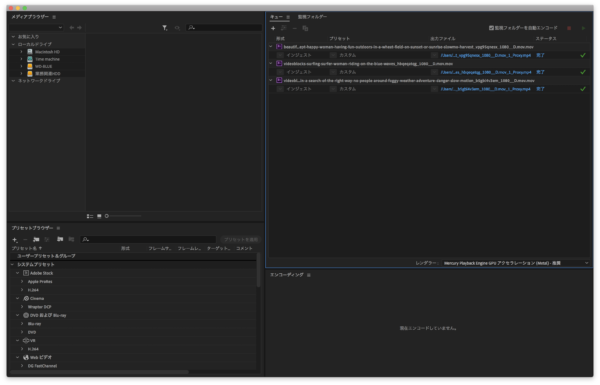
Task: Switch to the 監視フォルダー tab
Action: point(312,17)
